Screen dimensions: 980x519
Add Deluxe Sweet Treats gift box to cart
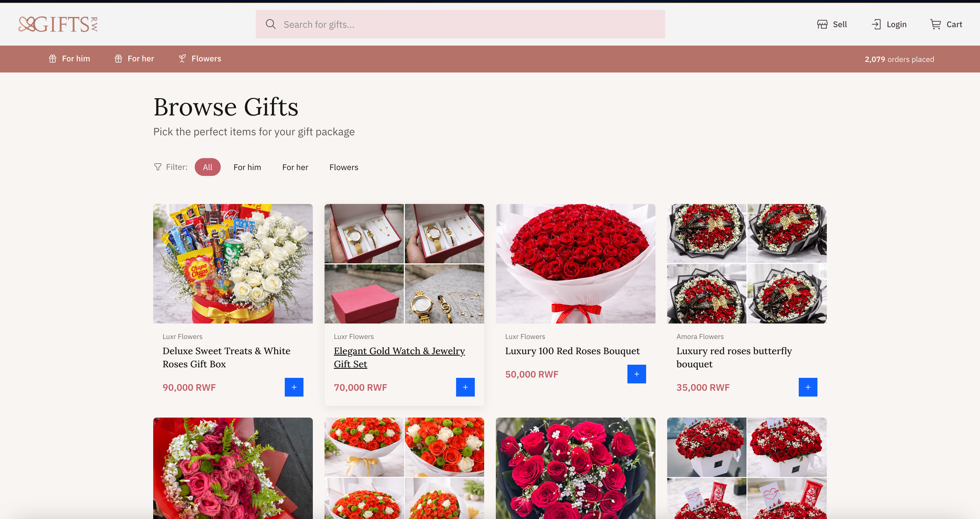click(294, 387)
